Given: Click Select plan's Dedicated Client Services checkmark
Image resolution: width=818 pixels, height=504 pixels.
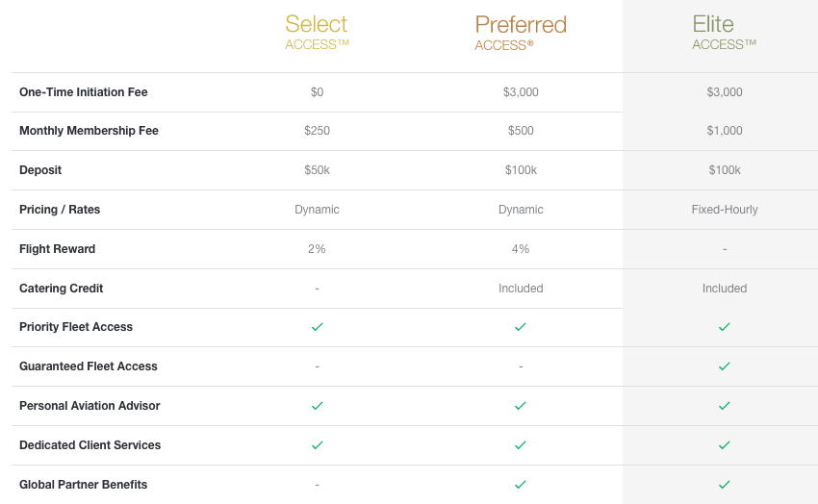Looking at the screenshot, I should click(x=317, y=445).
